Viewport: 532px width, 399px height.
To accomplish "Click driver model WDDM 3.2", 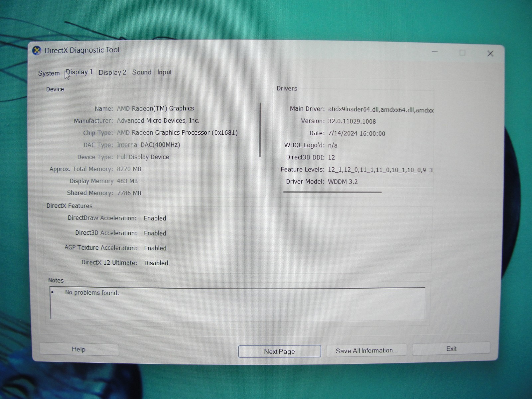I will (343, 182).
